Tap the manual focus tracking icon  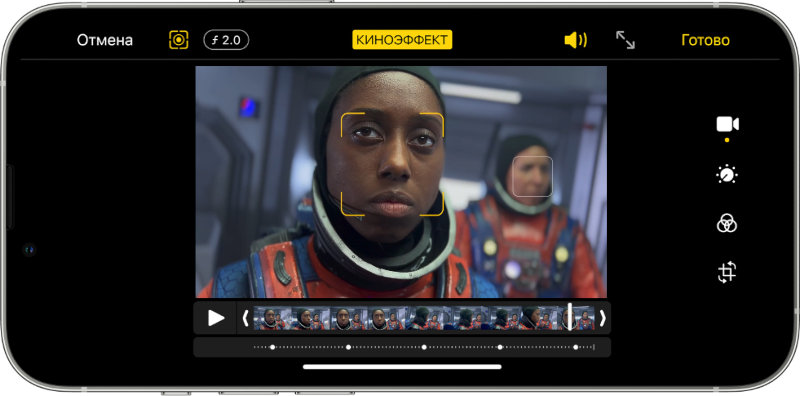(x=179, y=40)
